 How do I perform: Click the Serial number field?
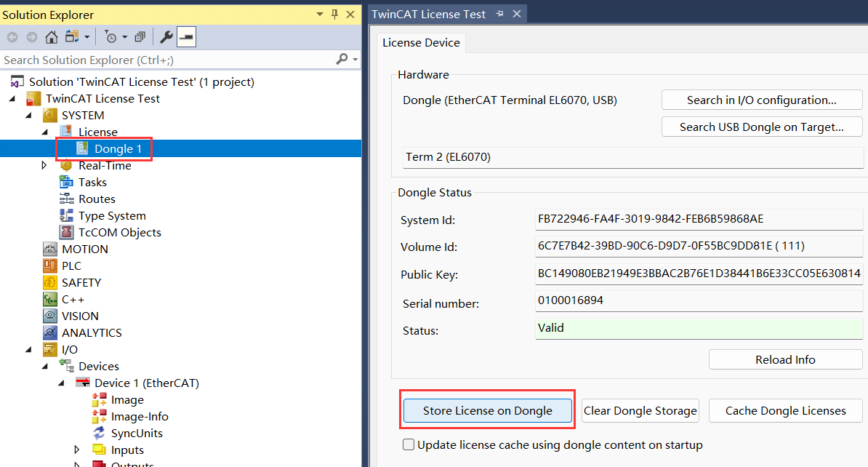[x=699, y=301]
